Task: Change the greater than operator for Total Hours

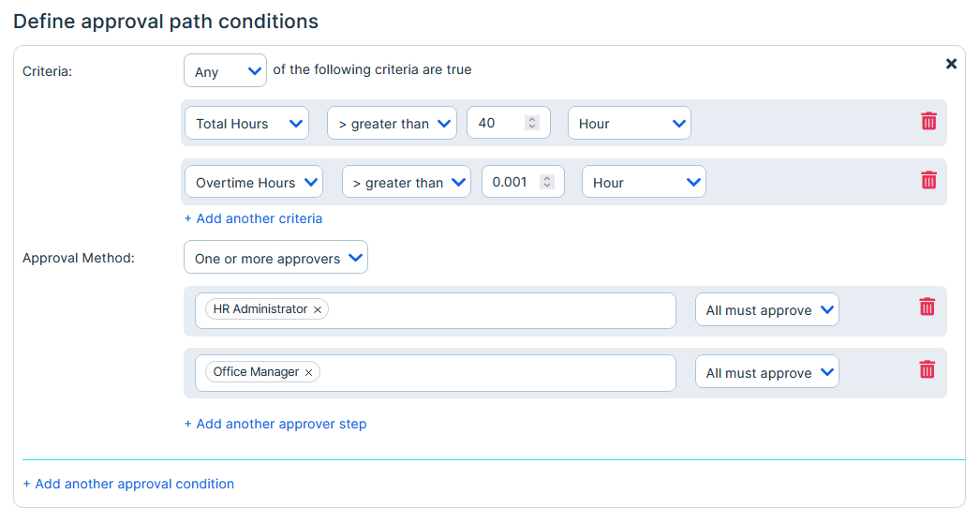Action: point(392,123)
